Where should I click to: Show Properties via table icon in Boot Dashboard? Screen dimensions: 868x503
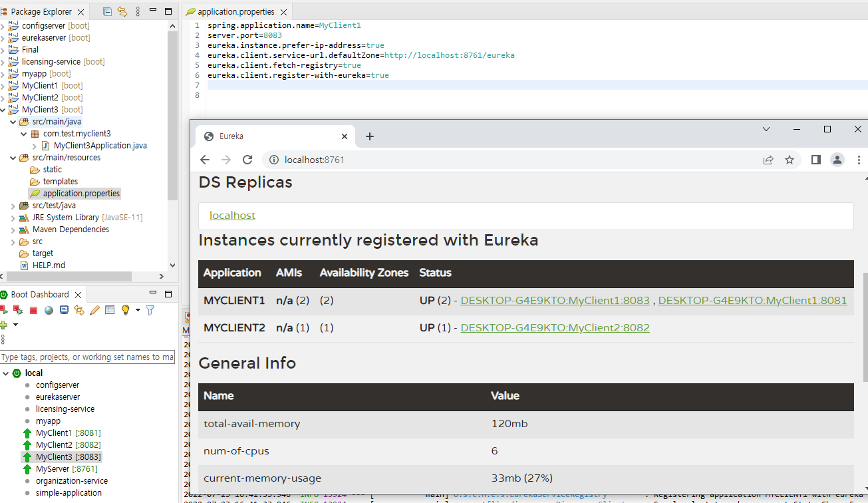click(110, 310)
